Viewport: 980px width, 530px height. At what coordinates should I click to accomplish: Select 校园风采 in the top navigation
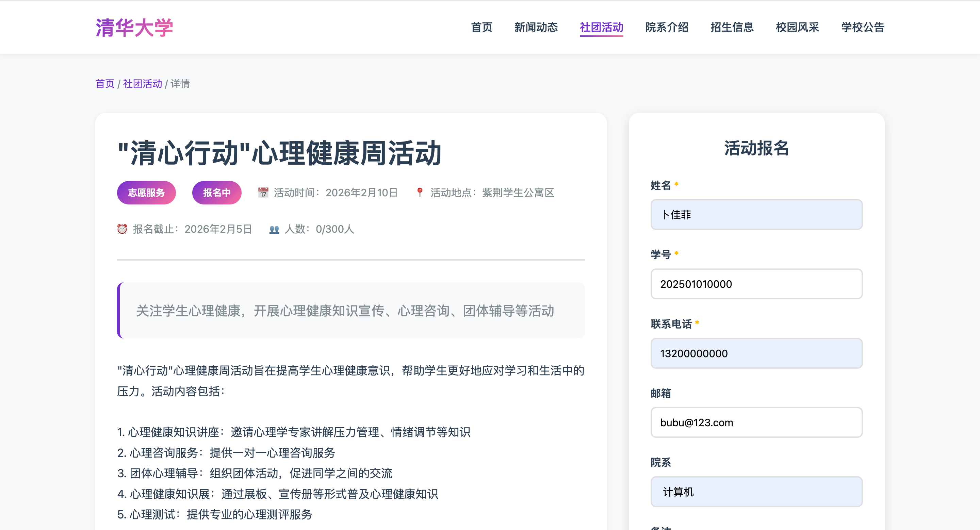click(797, 27)
